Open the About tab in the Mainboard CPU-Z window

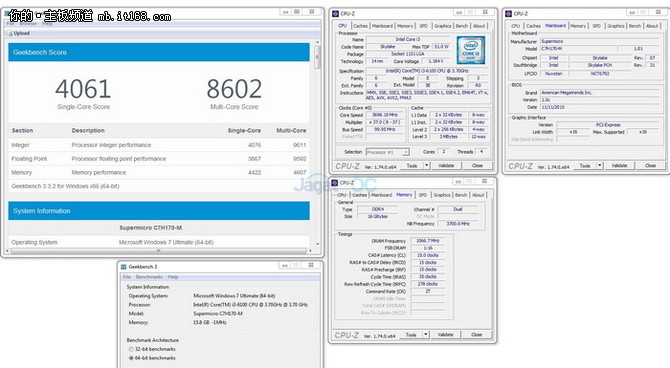[652, 26]
